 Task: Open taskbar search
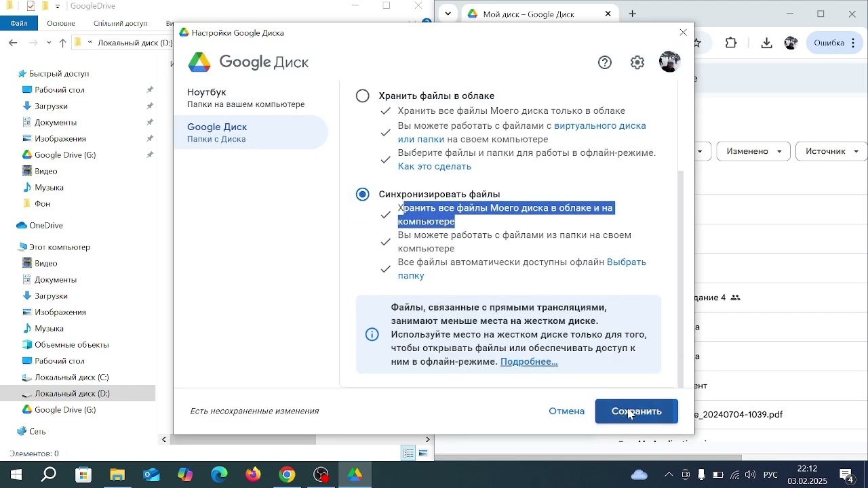[x=49, y=475]
